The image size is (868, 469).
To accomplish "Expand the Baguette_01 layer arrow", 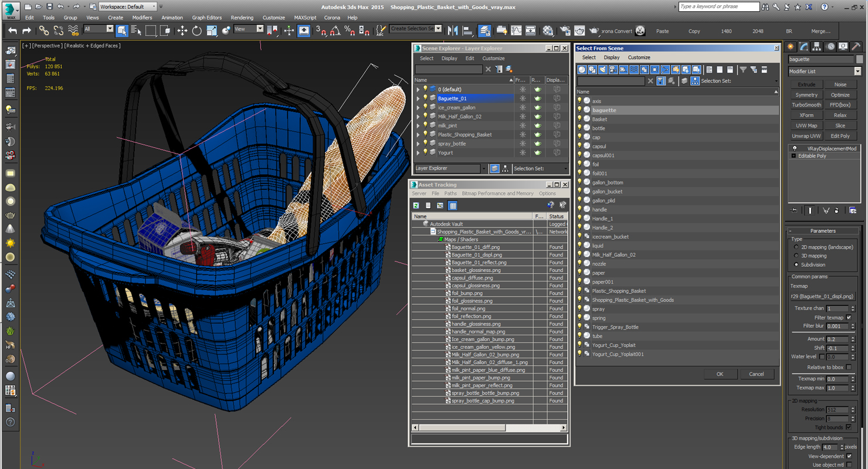I will pyautogui.click(x=418, y=98).
